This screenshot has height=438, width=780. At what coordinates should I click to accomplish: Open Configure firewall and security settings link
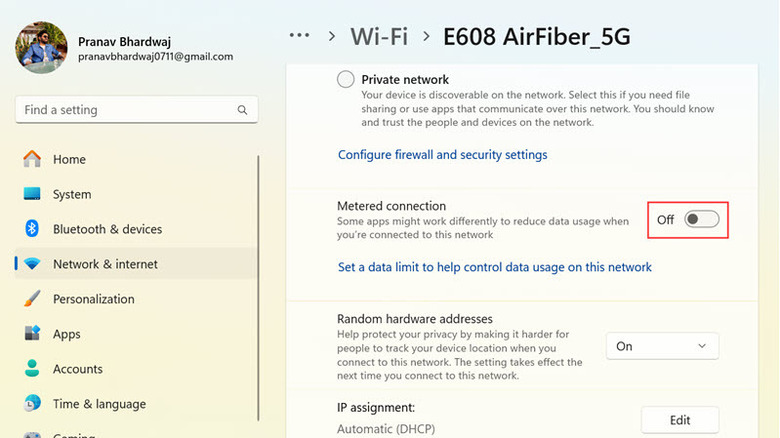[442, 155]
